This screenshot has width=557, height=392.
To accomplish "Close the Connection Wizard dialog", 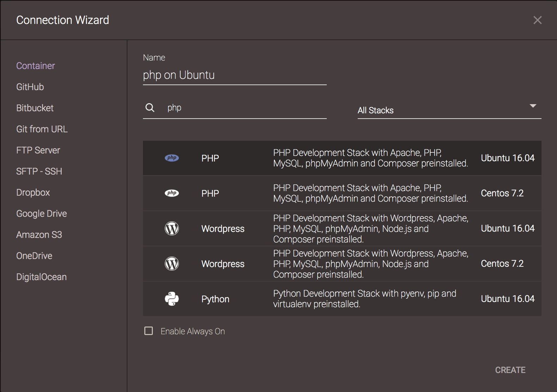I will (537, 20).
